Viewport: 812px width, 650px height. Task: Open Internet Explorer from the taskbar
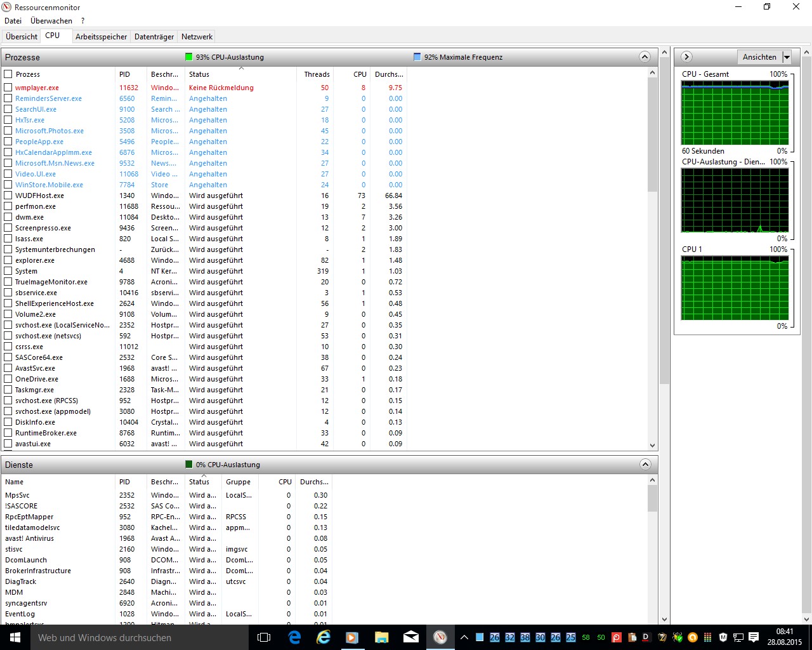pyautogui.click(x=324, y=637)
